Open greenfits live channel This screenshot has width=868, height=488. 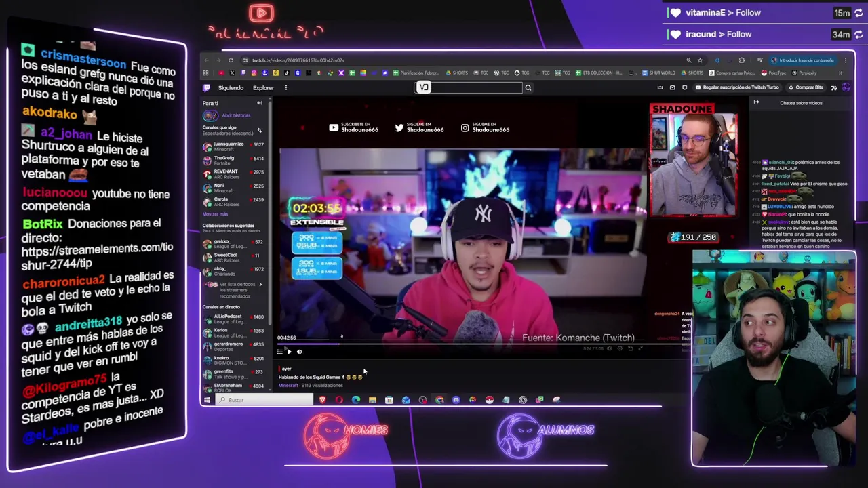[233, 373]
